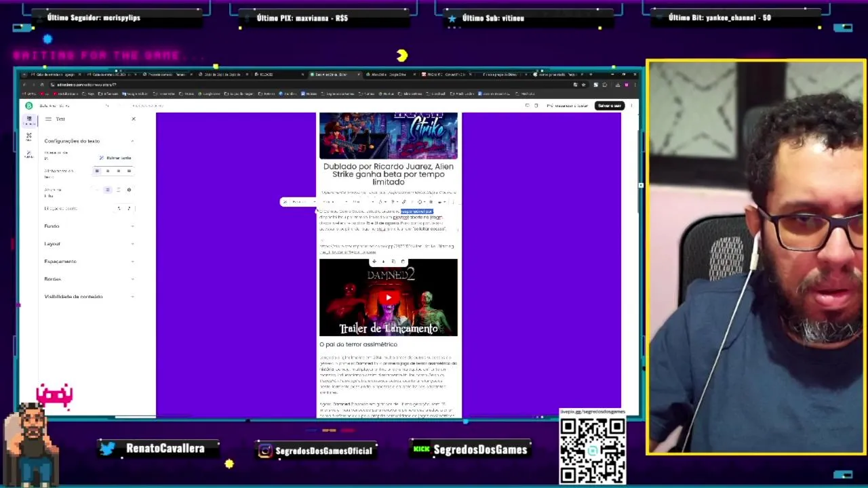Click the AI magic icon on floating text toolbar
The width and height of the screenshot is (868, 488).
tap(285, 202)
